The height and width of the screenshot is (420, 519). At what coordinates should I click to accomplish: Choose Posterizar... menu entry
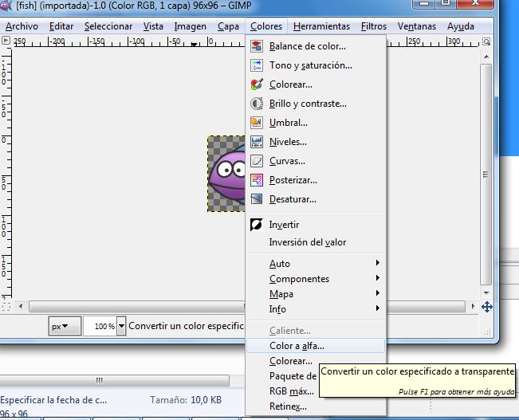(316, 180)
